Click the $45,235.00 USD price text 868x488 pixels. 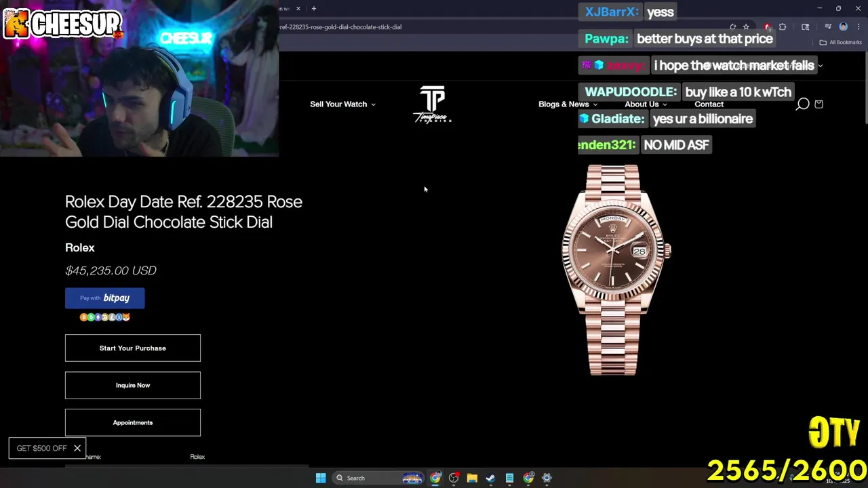[x=111, y=270]
